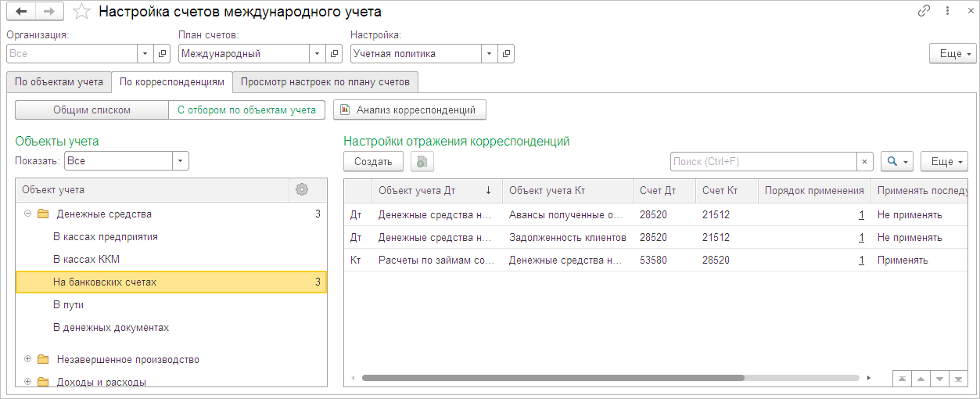Click the back navigation arrow

click(x=21, y=12)
